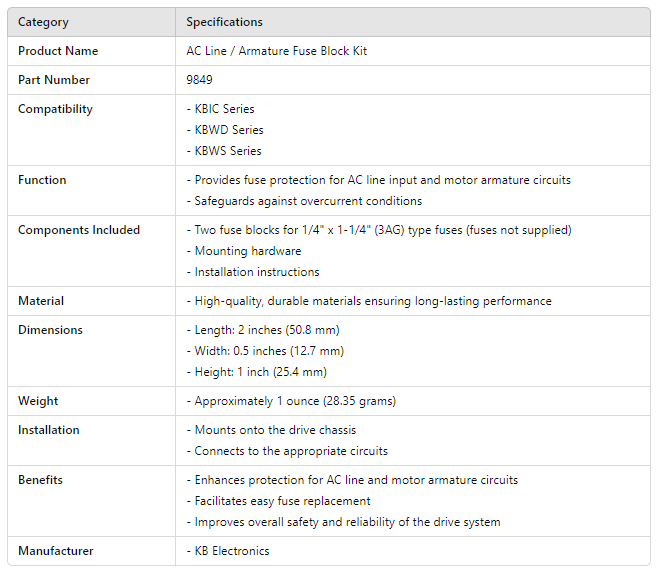Select the Mounting hardware line
The image size is (658, 574).
(x=244, y=251)
